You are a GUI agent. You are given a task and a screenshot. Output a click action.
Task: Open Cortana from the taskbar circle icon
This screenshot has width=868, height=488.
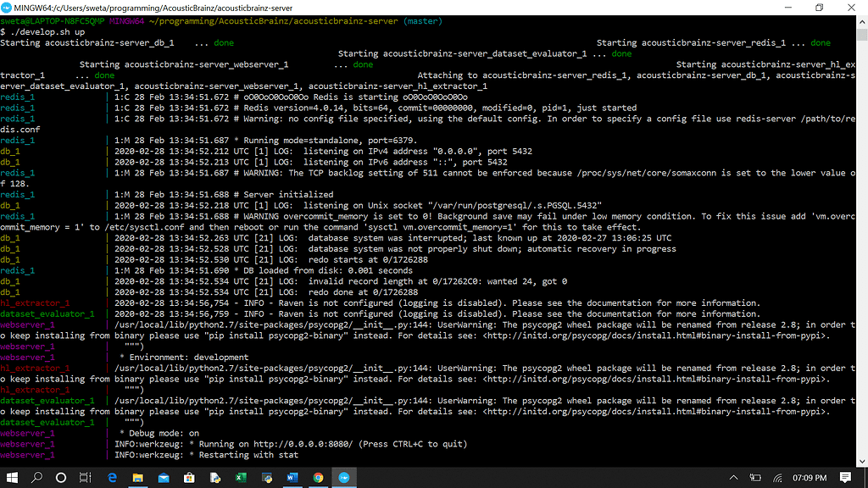coord(62,477)
